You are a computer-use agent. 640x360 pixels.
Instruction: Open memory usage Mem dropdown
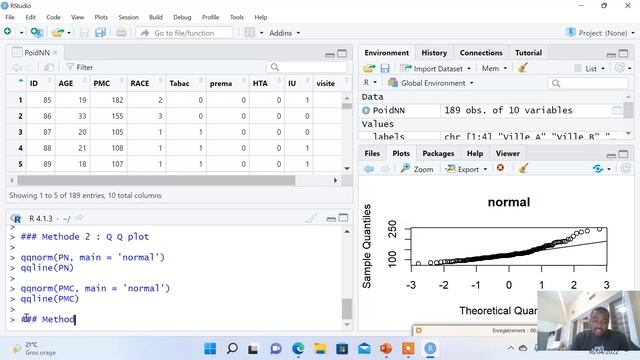tap(494, 68)
